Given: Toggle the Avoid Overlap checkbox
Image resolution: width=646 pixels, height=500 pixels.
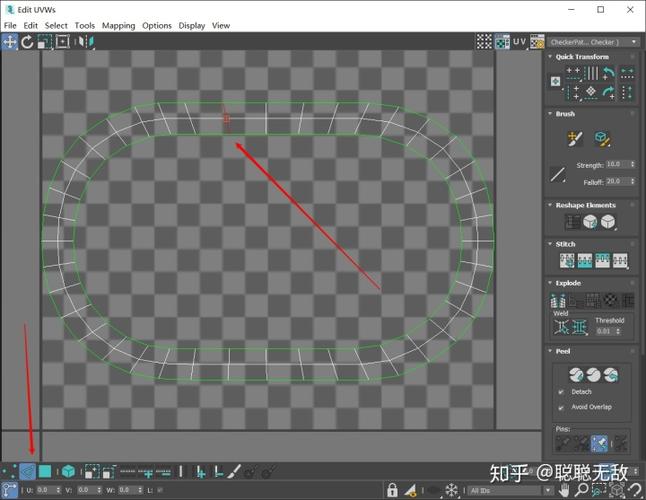Looking at the screenshot, I should 561,407.
